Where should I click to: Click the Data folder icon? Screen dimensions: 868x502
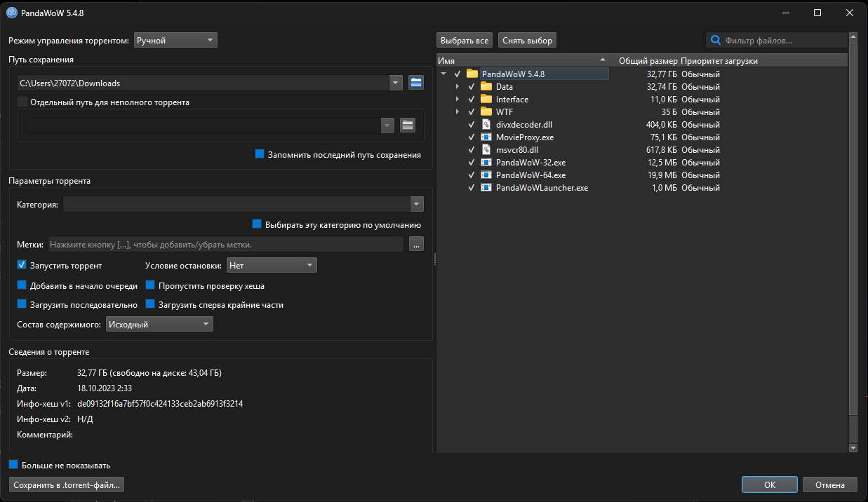pos(487,87)
